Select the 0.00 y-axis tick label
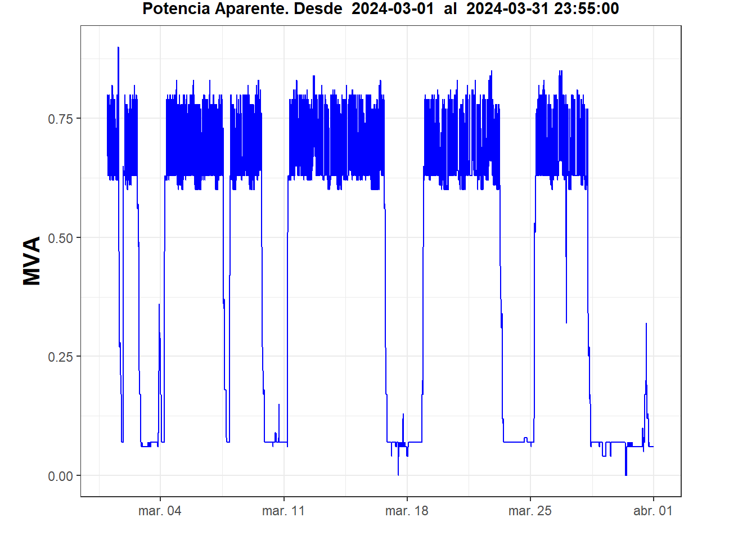The height and width of the screenshot is (540, 756). (x=60, y=476)
